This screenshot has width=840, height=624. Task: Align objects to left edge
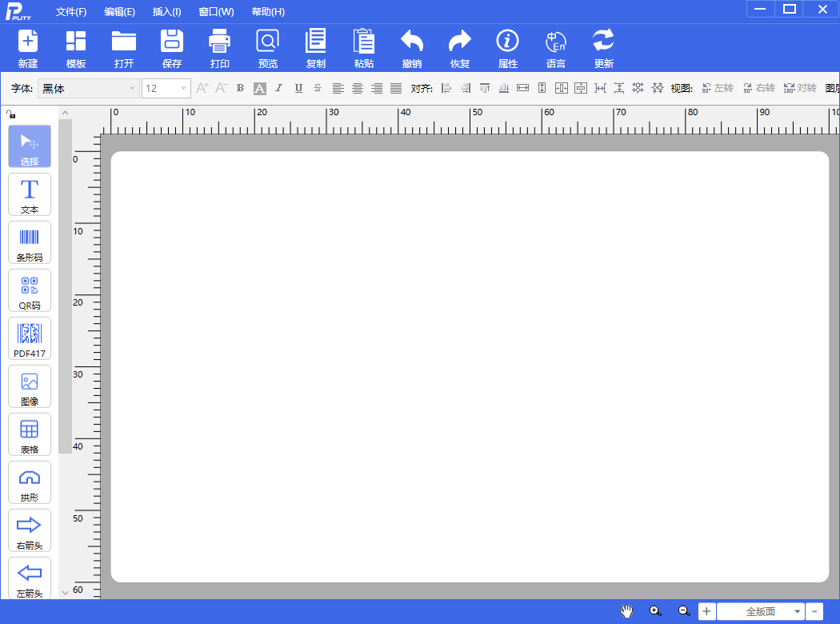click(446, 88)
